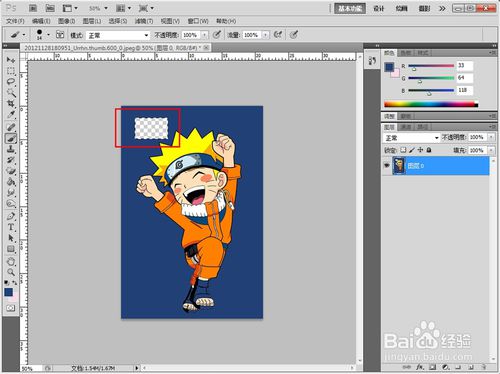Open the 编辑(E) menu
The image size is (500, 374).
(41, 21)
